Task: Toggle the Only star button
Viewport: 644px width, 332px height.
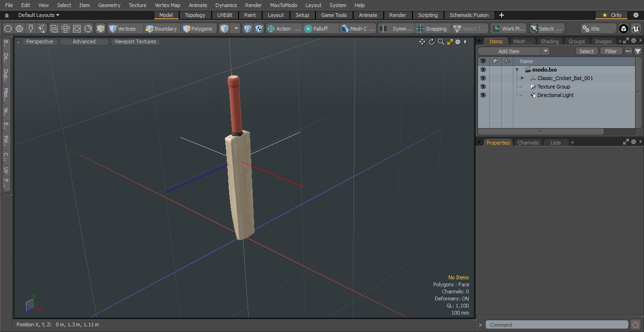Action: 611,15
